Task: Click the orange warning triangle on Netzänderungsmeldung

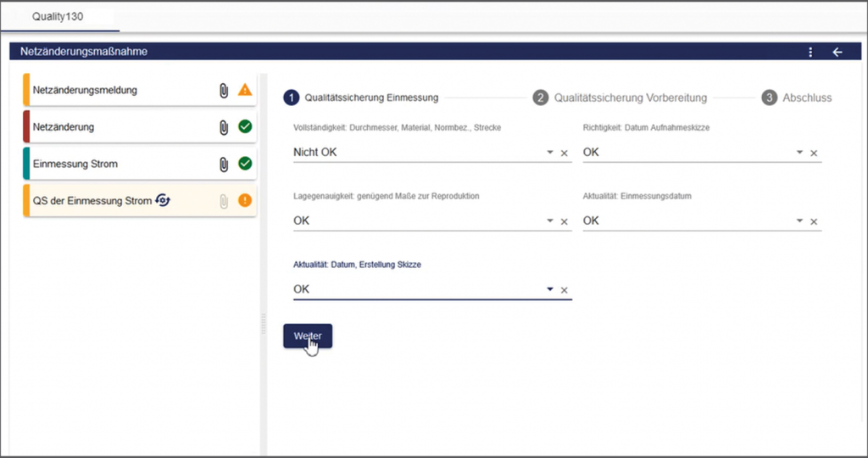Action: (245, 90)
